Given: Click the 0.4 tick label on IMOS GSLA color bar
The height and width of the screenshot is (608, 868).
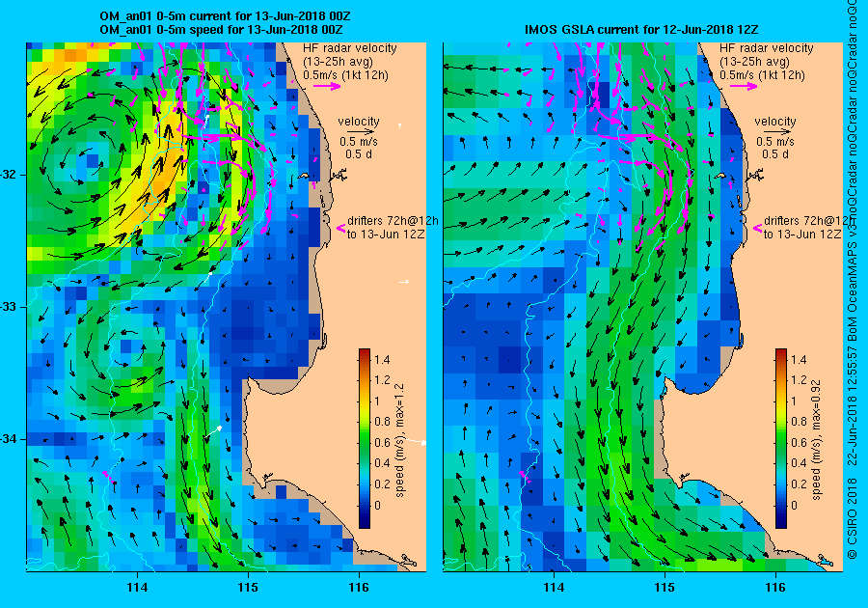Looking at the screenshot, I should (799, 463).
